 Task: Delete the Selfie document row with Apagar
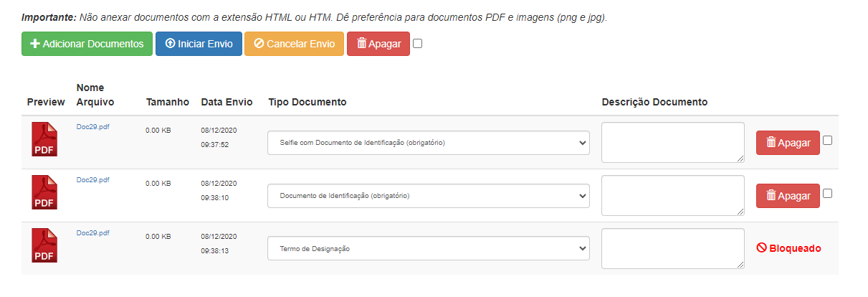tap(788, 143)
